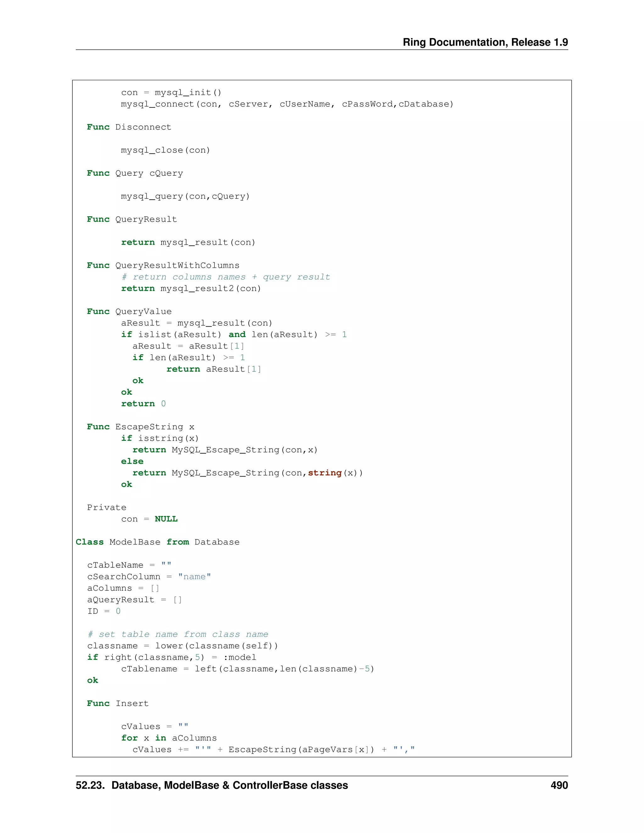The height and width of the screenshot is (833, 644).
Task: Click 'Func EscapeString x' definition
Action: [x=140, y=427]
